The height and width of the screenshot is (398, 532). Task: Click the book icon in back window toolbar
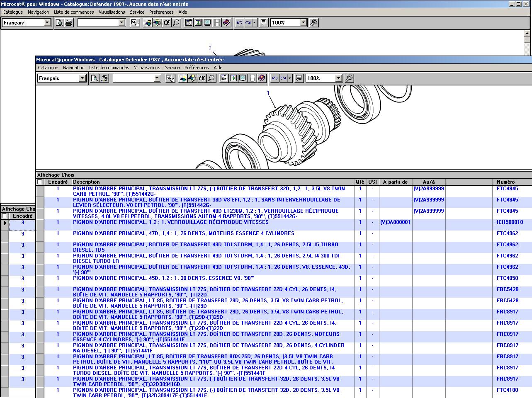click(x=226, y=23)
